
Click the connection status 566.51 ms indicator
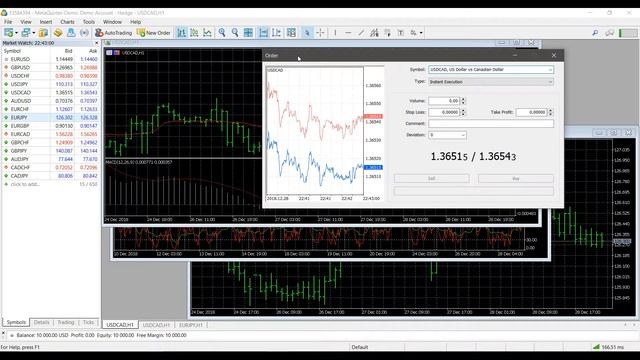click(608, 347)
